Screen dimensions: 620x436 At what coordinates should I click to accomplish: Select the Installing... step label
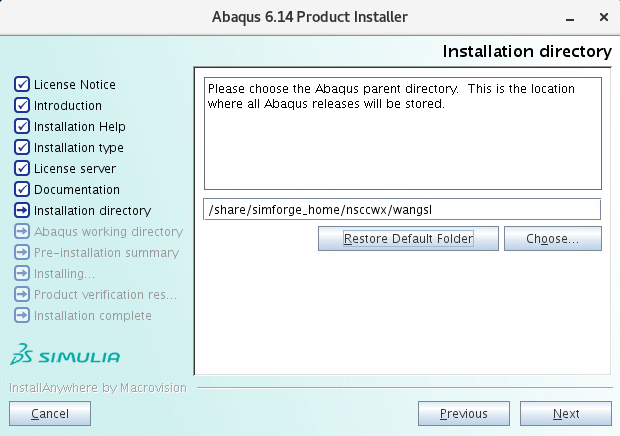pyautogui.click(x=64, y=274)
